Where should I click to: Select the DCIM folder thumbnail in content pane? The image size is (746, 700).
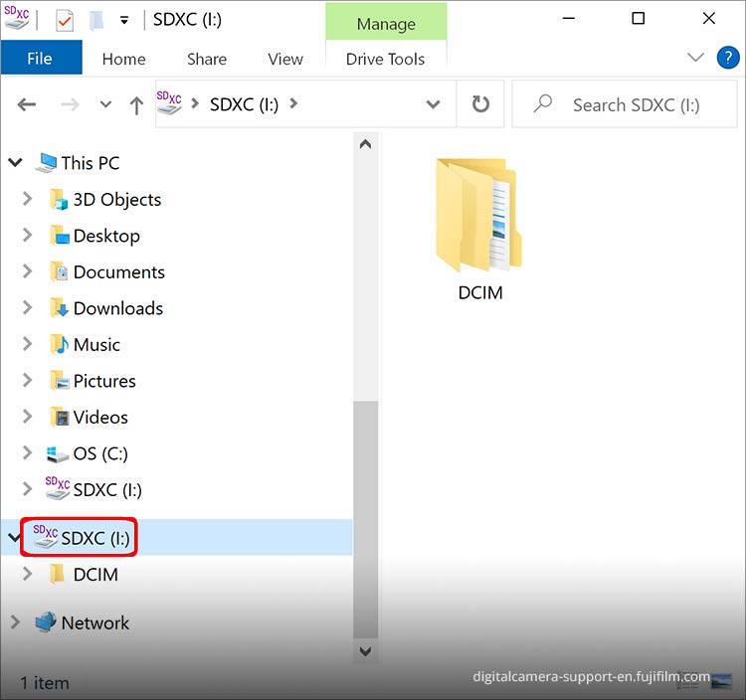point(478,215)
